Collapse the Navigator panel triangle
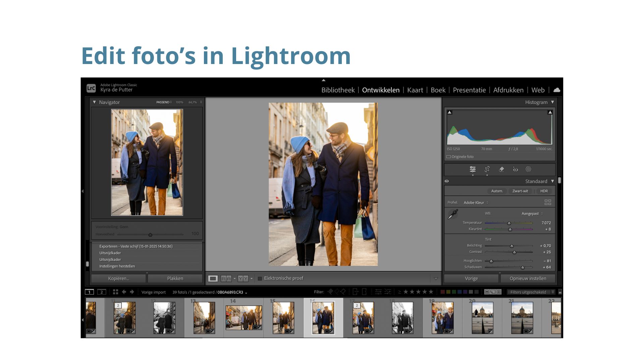Viewport: 644px width, 362px height. tap(94, 102)
